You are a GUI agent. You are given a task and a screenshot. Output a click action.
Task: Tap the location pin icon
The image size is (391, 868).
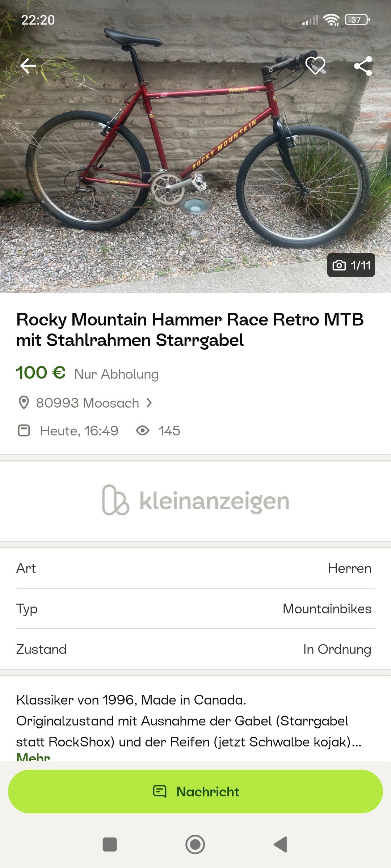[x=24, y=403]
